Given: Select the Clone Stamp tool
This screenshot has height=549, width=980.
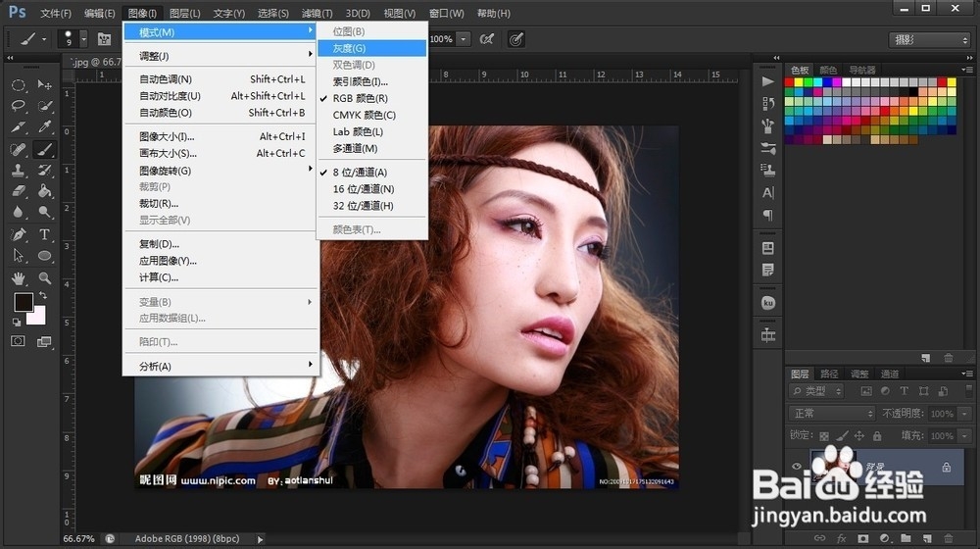Looking at the screenshot, I should (18, 170).
